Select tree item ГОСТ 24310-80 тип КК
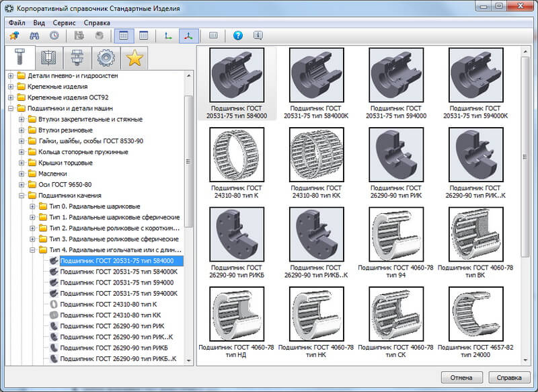538x392 pixels. pyautogui.click(x=110, y=315)
